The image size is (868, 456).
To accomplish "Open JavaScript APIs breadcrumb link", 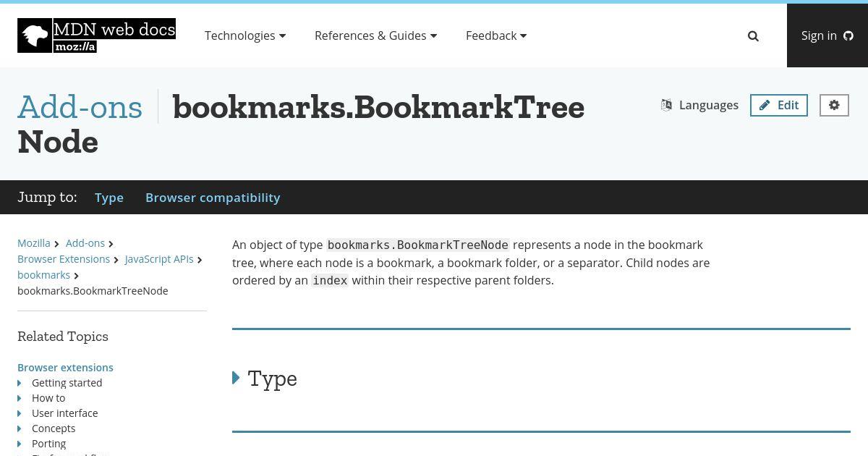I will point(159,259).
